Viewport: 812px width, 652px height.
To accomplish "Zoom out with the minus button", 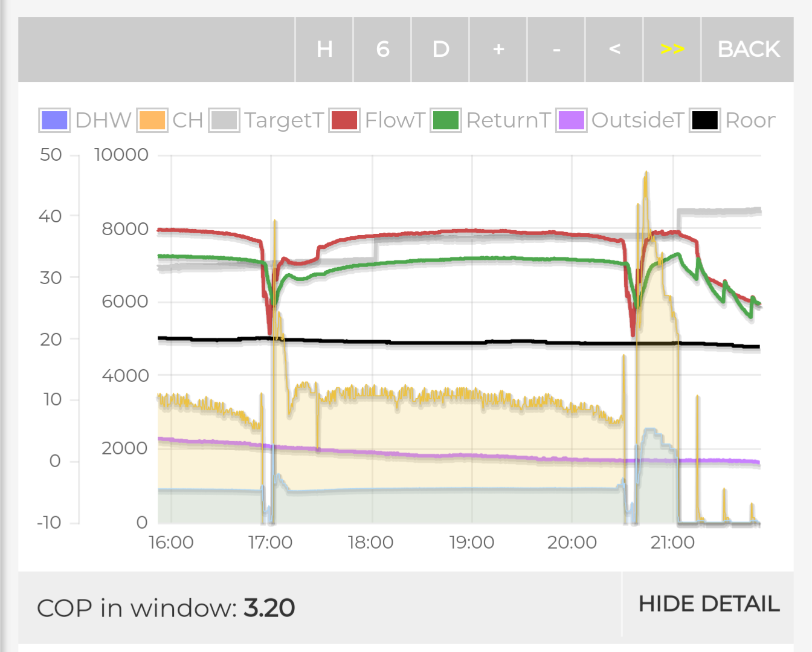I will [556, 49].
